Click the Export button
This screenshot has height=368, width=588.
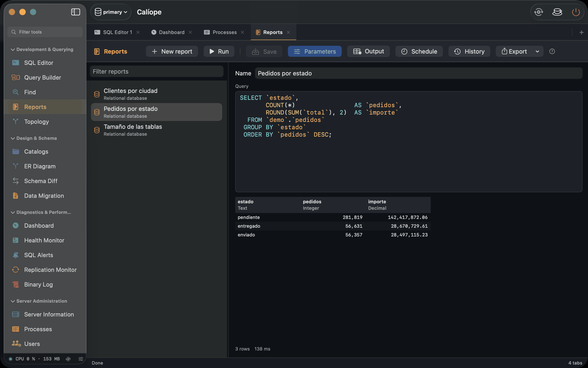point(514,52)
